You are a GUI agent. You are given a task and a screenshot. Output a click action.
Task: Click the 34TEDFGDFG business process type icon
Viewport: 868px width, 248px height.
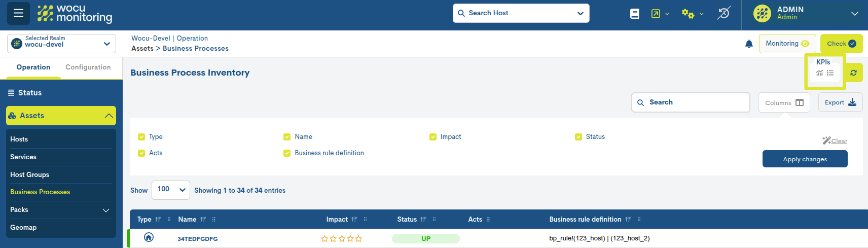pyautogui.click(x=149, y=237)
